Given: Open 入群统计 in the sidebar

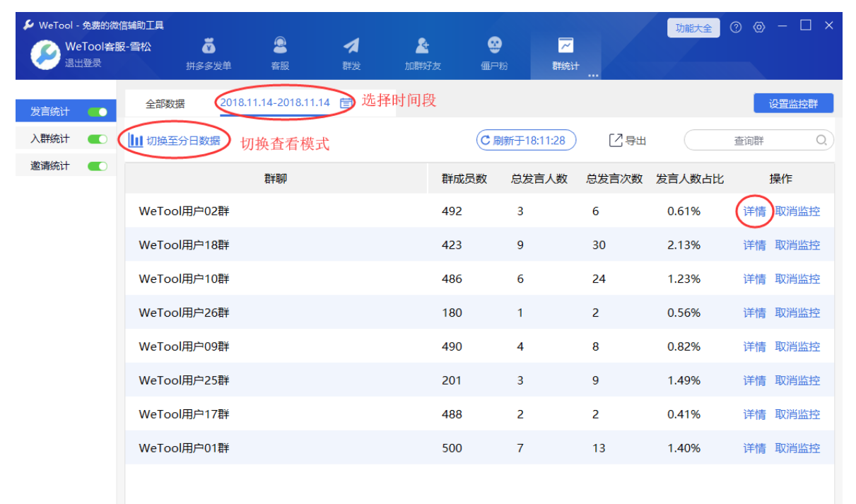Looking at the screenshot, I should click(49, 139).
